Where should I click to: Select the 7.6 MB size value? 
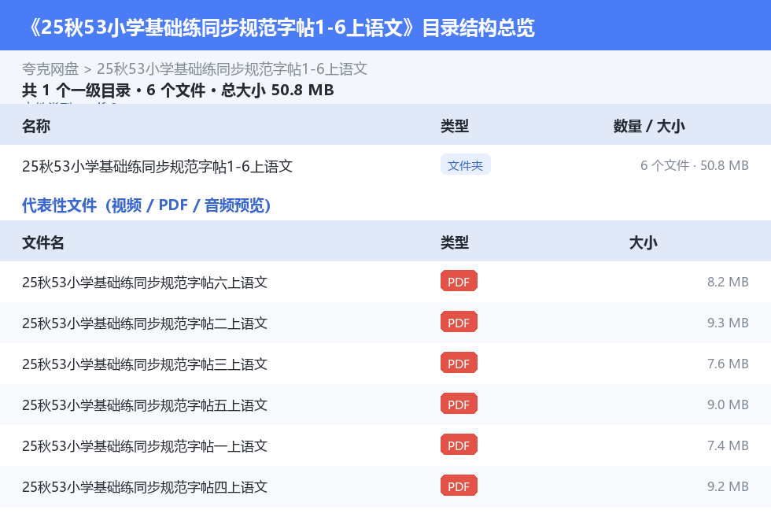pos(728,364)
